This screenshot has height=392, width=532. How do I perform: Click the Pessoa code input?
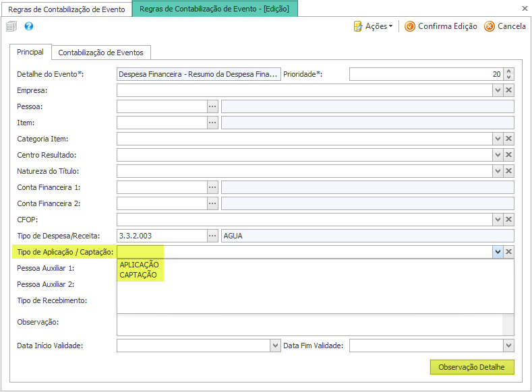tap(162, 106)
